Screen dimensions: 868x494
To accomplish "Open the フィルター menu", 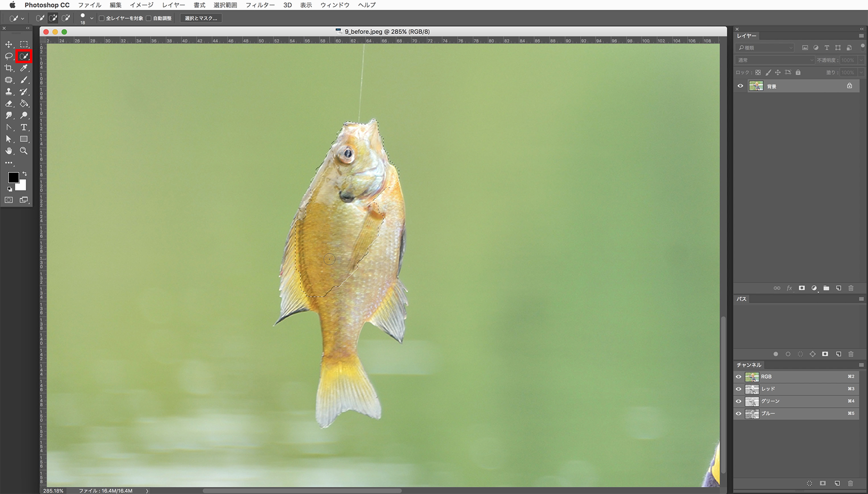I will 260,5.
